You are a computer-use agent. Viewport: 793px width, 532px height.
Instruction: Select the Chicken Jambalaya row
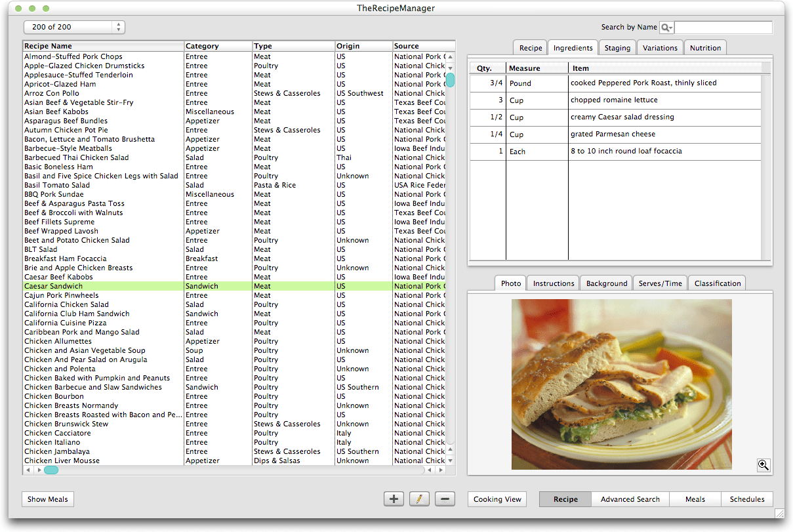(x=234, y=451)
